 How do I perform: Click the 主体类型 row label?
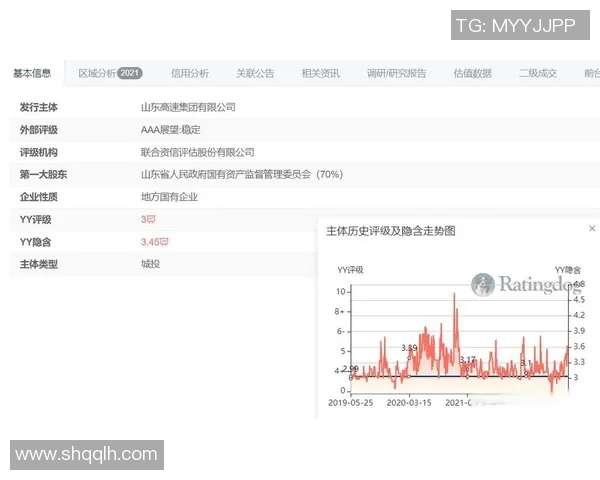pos(39,264)
